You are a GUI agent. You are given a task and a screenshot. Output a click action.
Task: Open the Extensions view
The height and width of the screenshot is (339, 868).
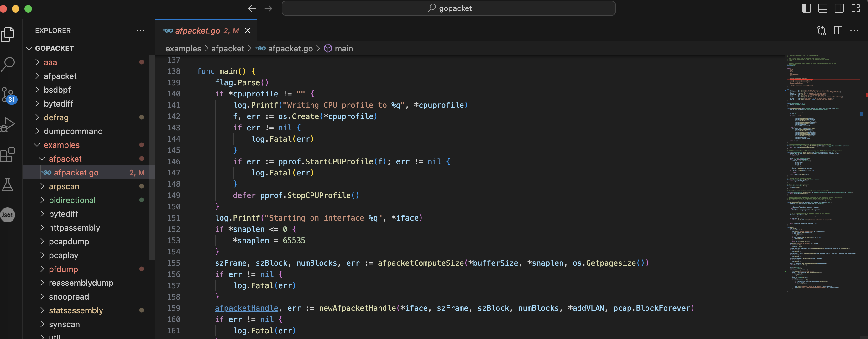[x=8, y=155]
